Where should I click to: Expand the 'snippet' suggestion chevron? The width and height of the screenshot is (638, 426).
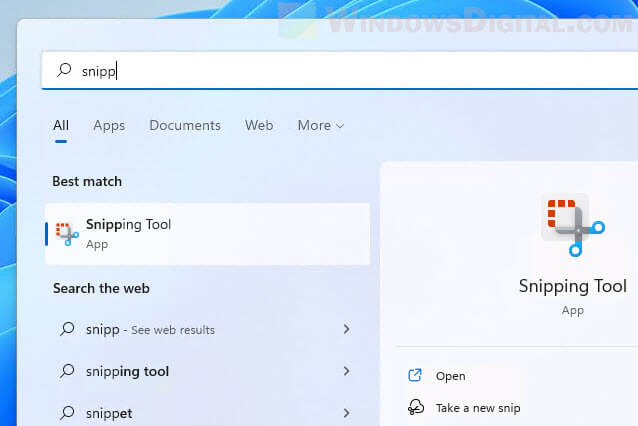click(x=346, y=413)
